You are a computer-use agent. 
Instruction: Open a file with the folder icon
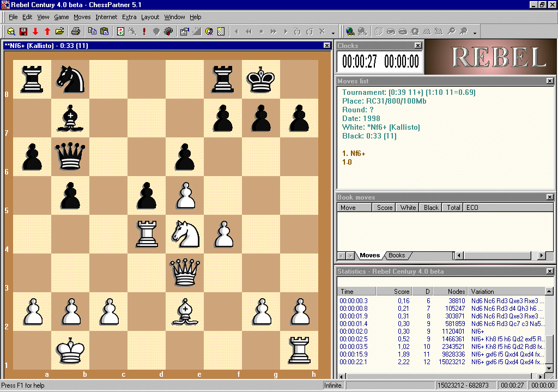[59, 32]
